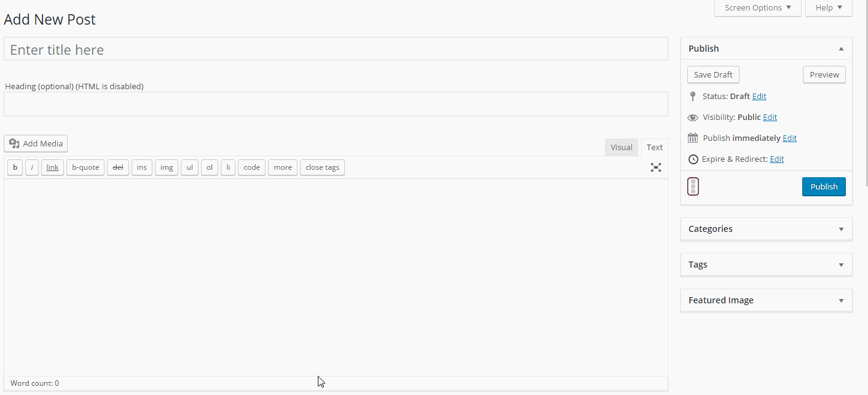Screen dimensions: 868x395
Task: Click the ins quicktag button
Action: click(142, 167)
